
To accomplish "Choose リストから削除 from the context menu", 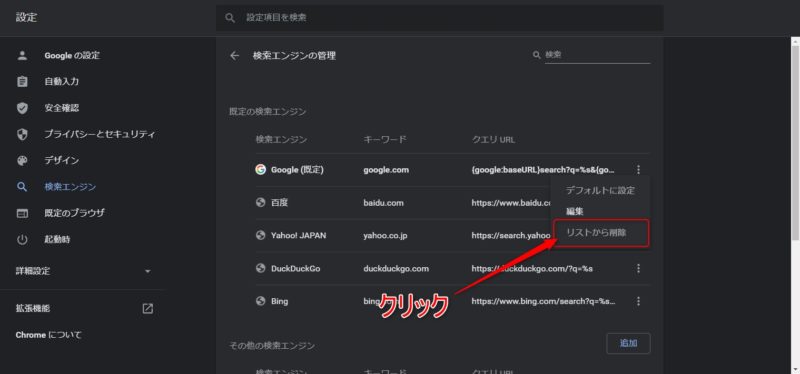I will 596,233.
